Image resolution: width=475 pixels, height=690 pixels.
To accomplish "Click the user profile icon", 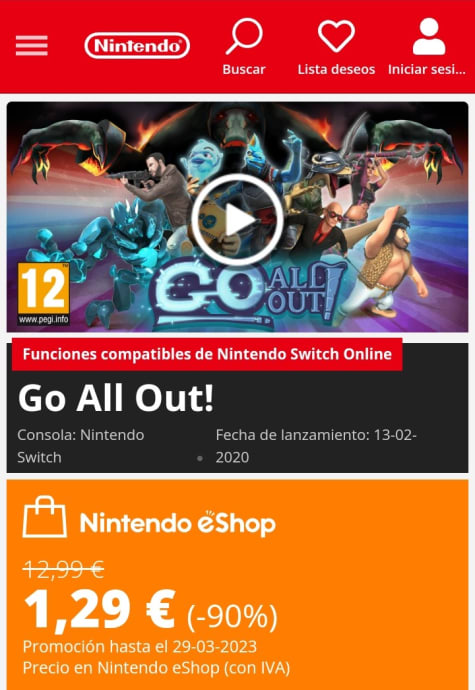I will (429, 36).
